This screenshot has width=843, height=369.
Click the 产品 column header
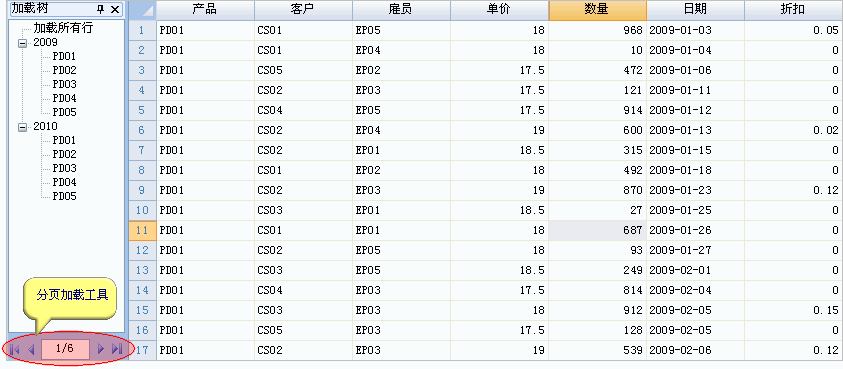205,10
